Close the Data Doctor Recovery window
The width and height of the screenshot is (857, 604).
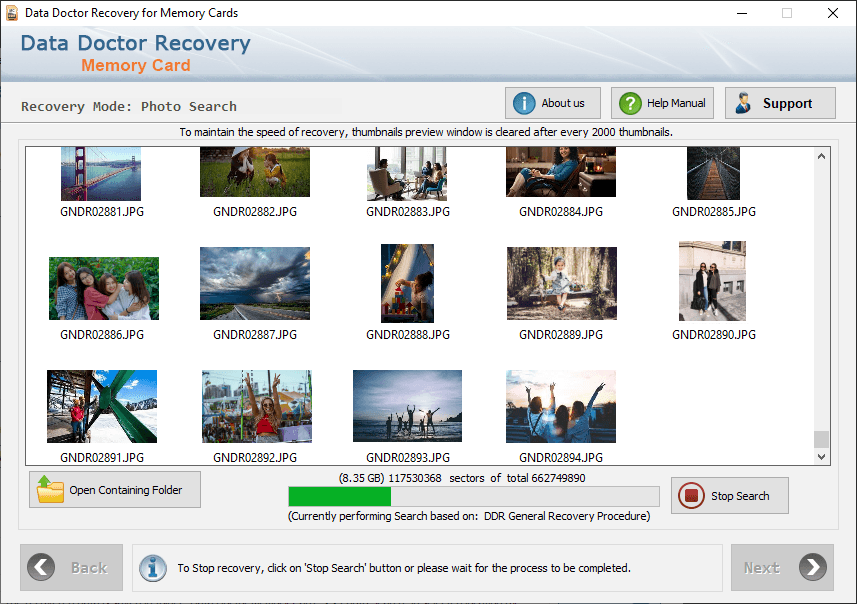(832, 13)
